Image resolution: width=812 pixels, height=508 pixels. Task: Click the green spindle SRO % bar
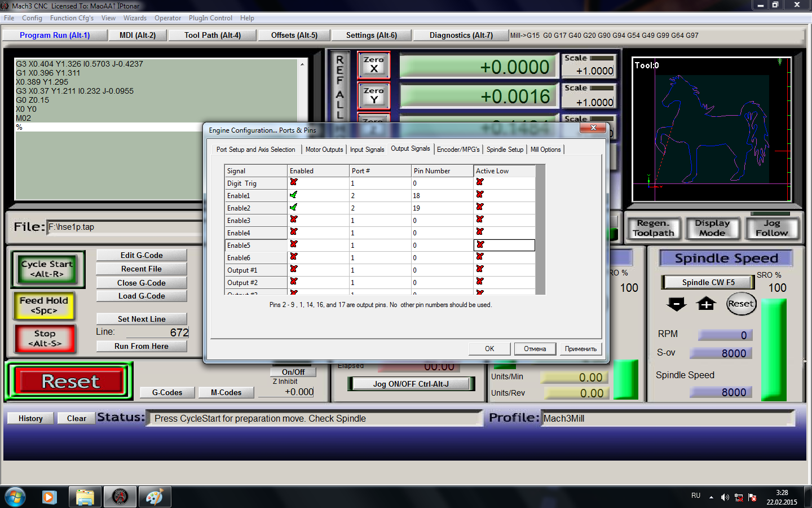point(774,350)
